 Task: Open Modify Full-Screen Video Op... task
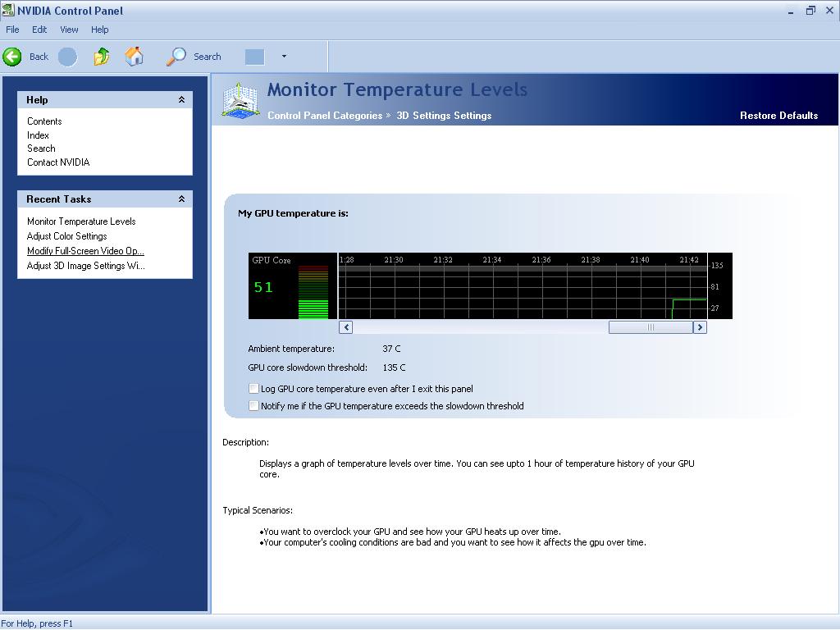click(x=85, y=251)
